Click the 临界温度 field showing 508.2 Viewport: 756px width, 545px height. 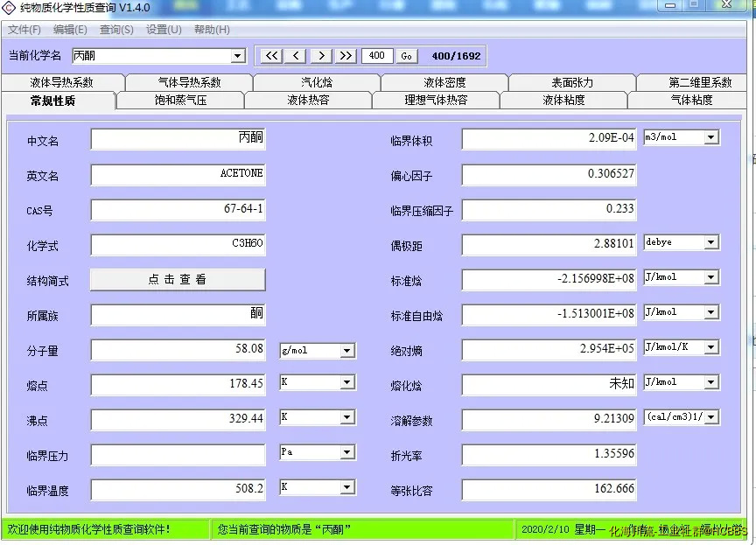[x=178, y=490]
